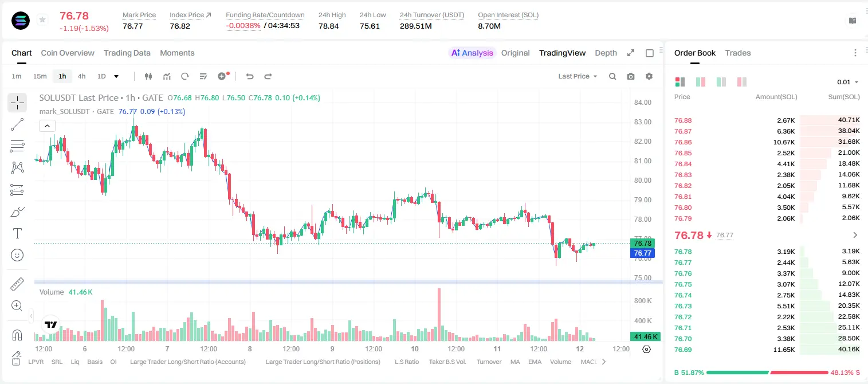
Task: Take a chart snapshot with camera icon
Action: tap(631, 76)
